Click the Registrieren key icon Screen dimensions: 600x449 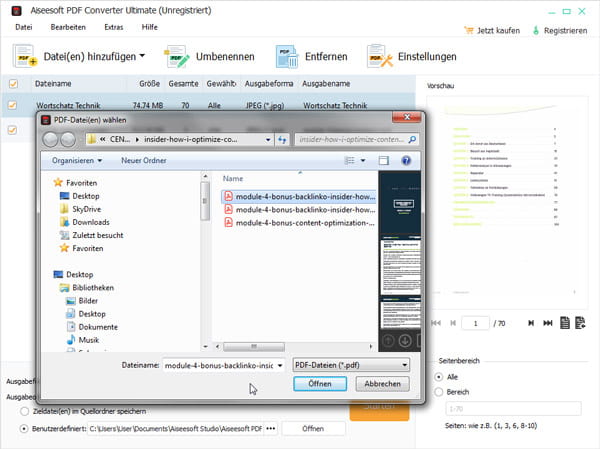point(536,30)
